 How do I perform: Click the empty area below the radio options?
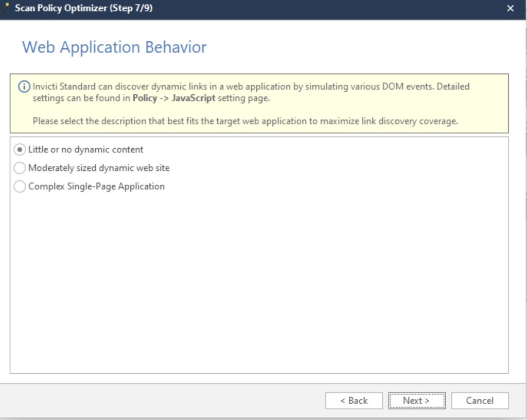[257, 283]
